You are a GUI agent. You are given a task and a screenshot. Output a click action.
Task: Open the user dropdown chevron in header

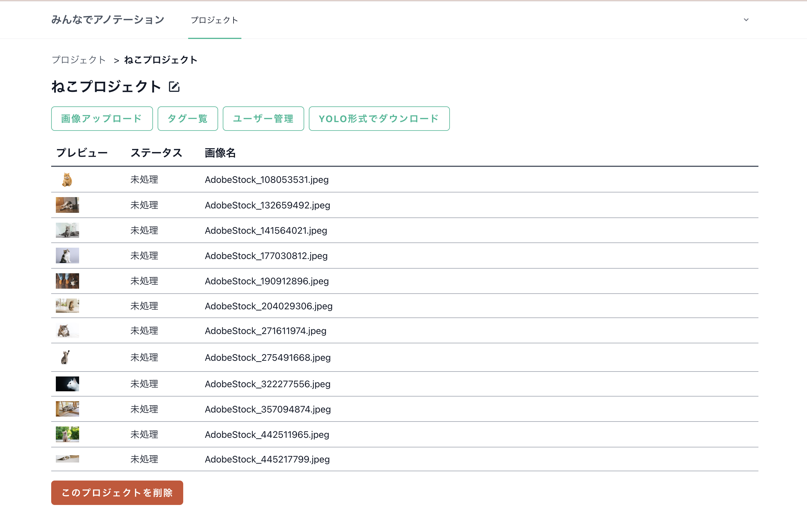(746, 20)
